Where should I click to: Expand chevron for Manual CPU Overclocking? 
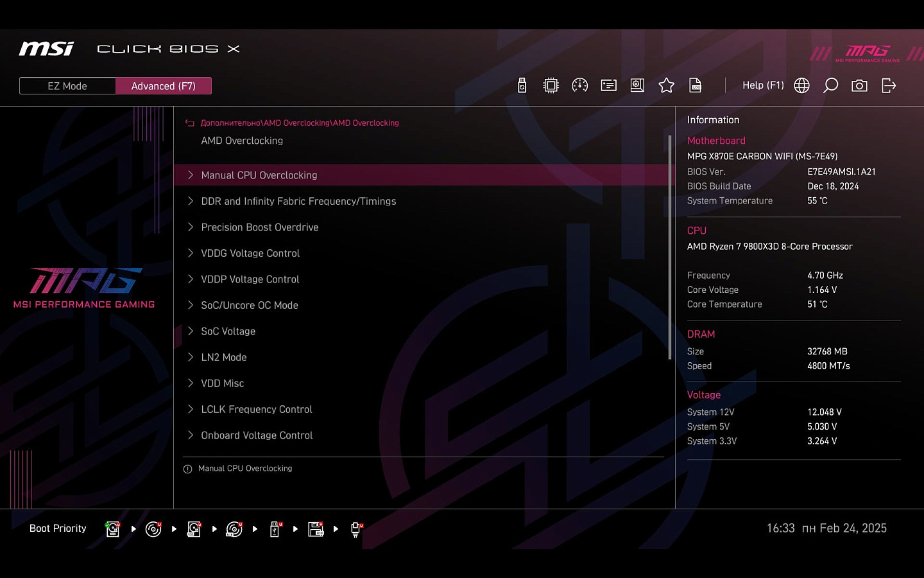[191, 175]
